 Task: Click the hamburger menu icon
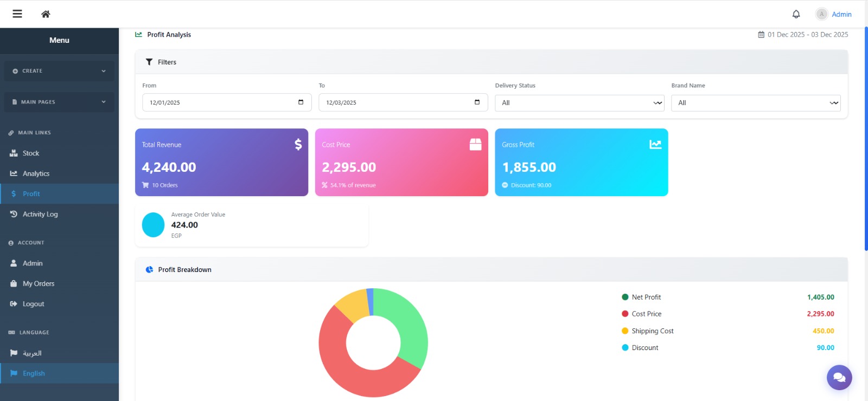(x=17, y=14)
